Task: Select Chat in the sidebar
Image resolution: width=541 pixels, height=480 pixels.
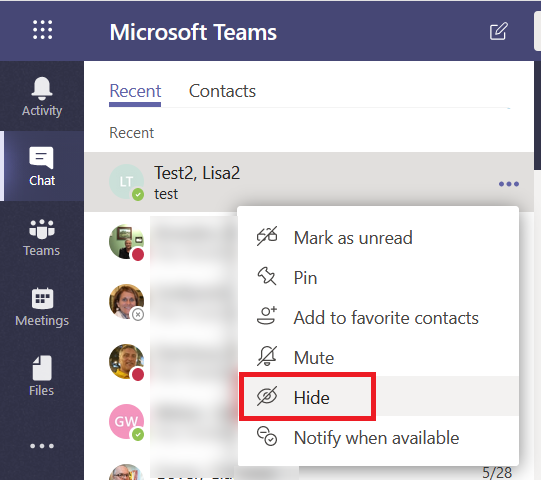Action: [42, 166]
